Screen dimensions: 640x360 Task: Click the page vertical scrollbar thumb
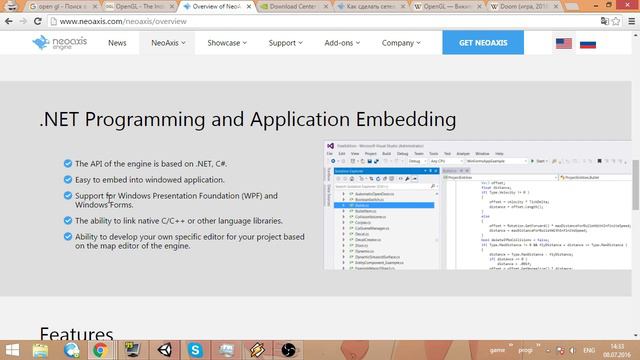coord(636,184)
